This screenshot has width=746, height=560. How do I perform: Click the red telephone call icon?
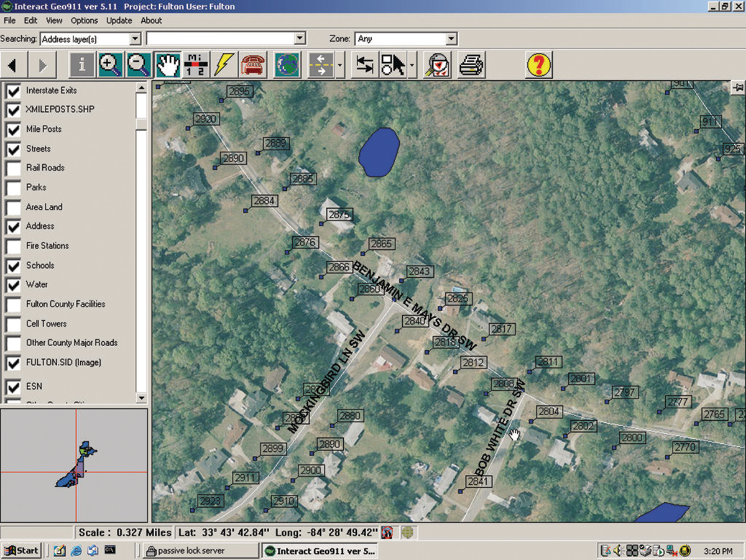click(x=252, y=64)
